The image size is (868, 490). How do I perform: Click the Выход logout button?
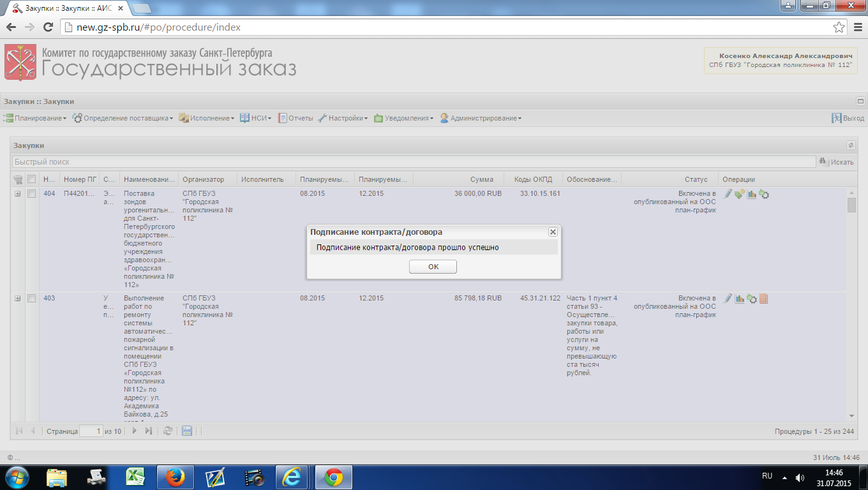[848, 118]
